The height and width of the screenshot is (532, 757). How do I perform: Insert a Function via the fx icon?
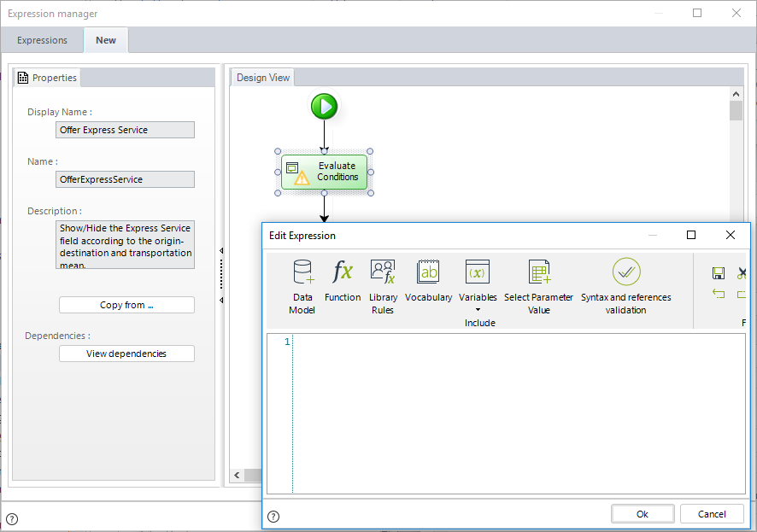coord(343,272)
